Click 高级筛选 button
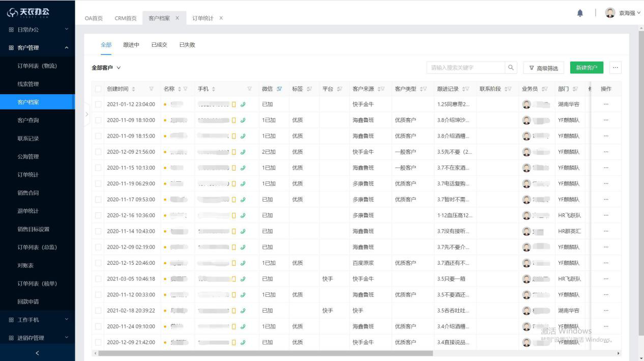 point(544,68)
